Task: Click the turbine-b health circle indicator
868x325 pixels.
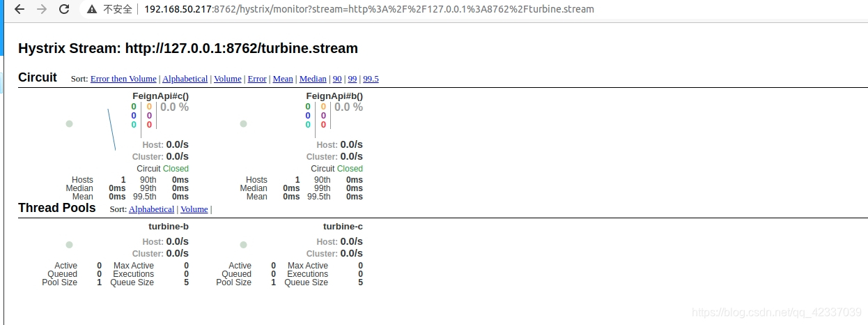Action: (69, 245)
